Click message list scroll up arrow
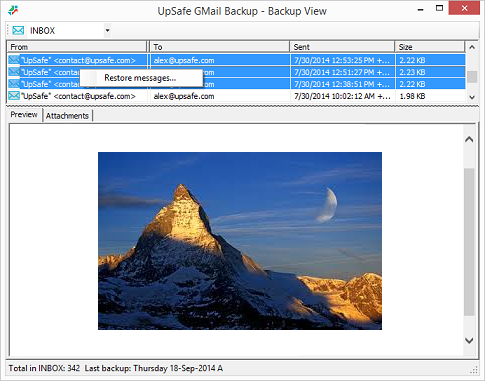485x381 pixels. [x=472, y=47]
